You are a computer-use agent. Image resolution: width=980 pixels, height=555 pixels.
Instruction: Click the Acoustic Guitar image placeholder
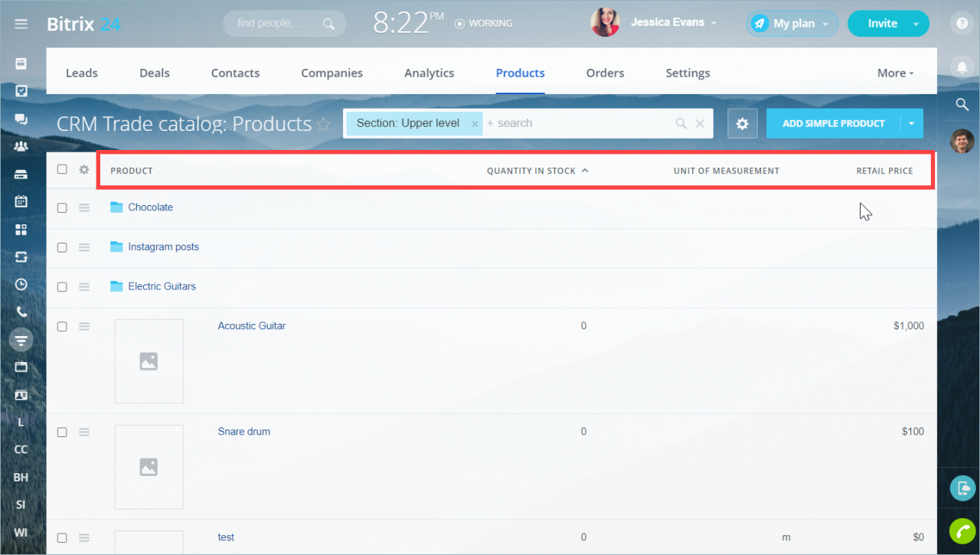coord(149,361)
